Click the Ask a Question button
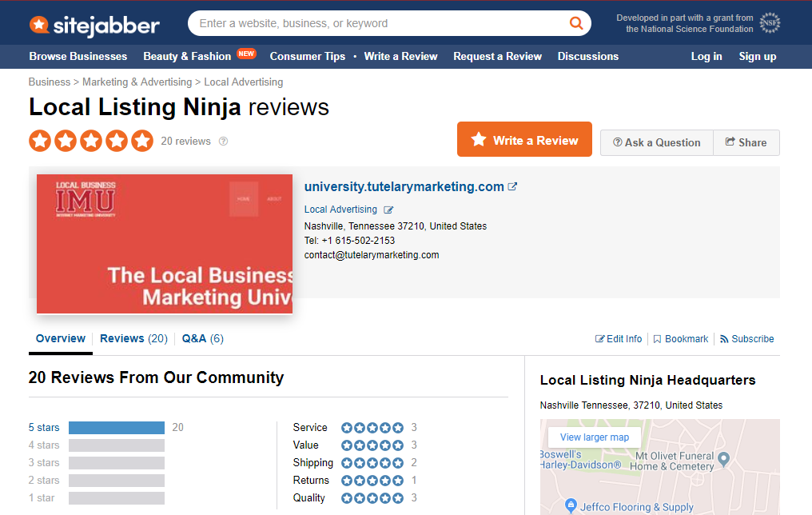812x515 pixels. pyautogui.click(x=657, y=142)
